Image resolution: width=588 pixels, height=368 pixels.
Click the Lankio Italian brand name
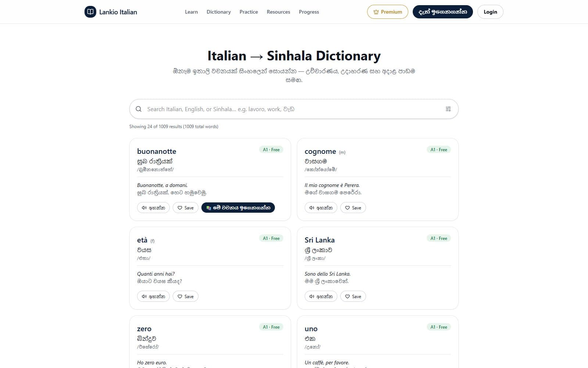click(x=118, y=12)
